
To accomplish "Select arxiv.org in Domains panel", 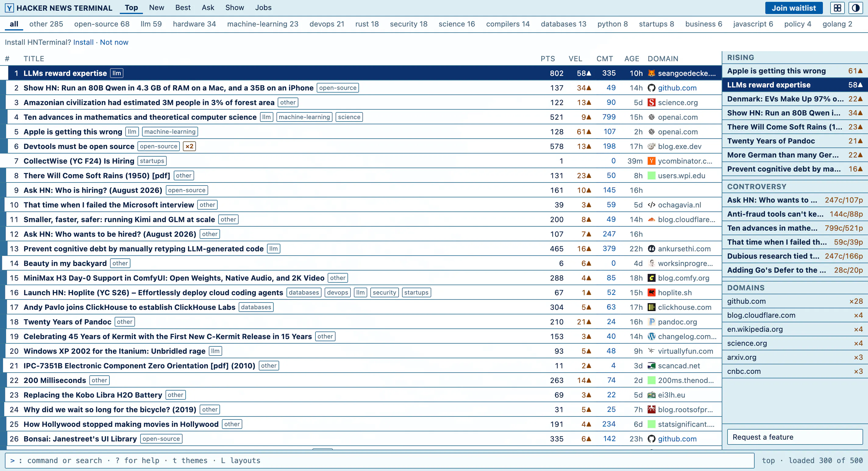I will point(795,357).
